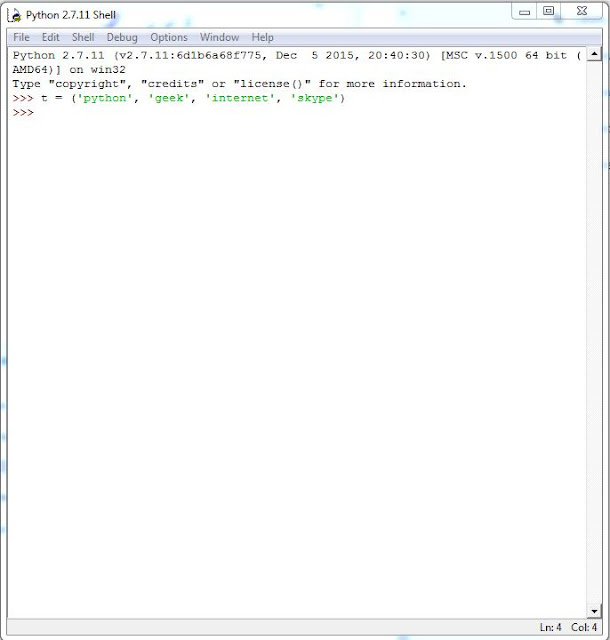Open the Options menu
The width and height of the screenshot is (610, 640).
point(169,37)
